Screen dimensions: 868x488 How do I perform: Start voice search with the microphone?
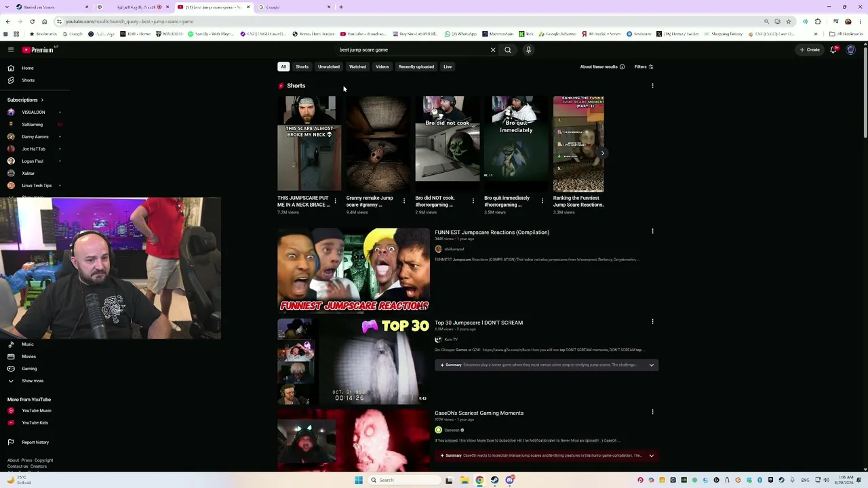pos(528,49)
